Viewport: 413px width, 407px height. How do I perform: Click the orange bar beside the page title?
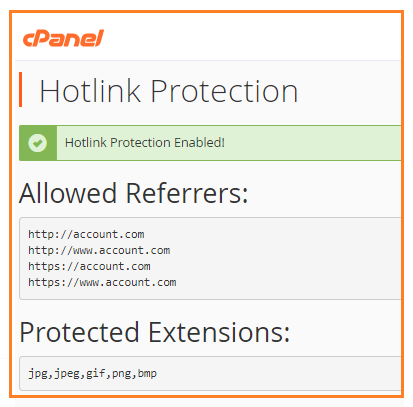click(21, 90)
